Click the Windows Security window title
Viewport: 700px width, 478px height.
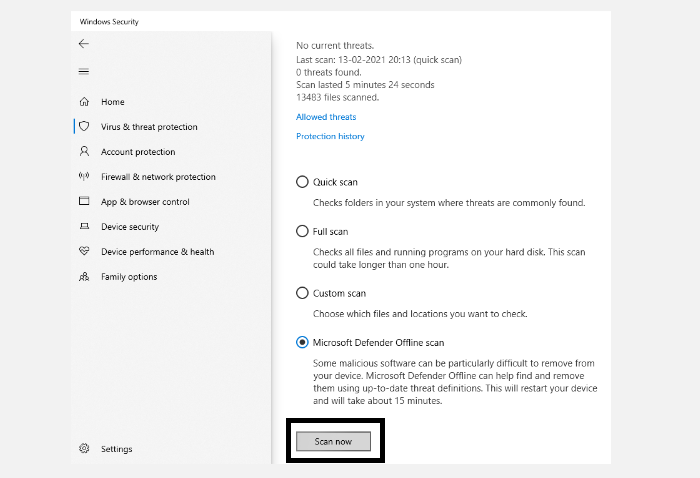click(109, 21)
